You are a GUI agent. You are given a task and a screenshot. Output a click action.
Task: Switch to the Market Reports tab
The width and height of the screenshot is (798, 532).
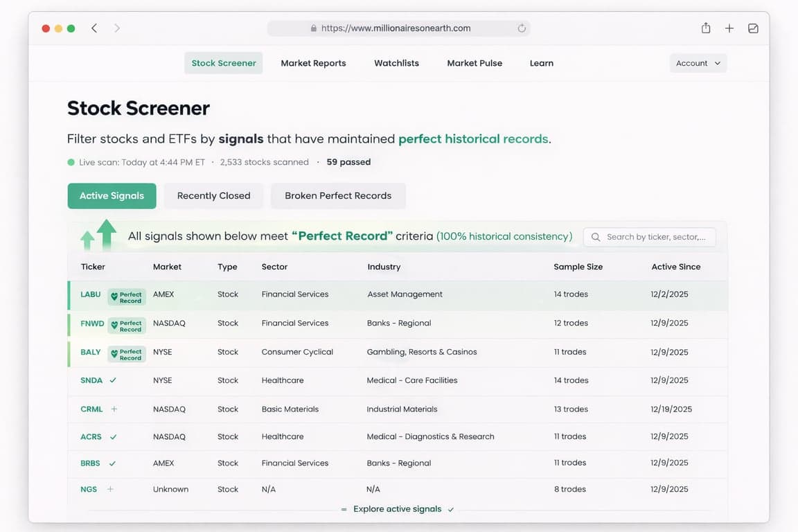[x=313, y=62]
